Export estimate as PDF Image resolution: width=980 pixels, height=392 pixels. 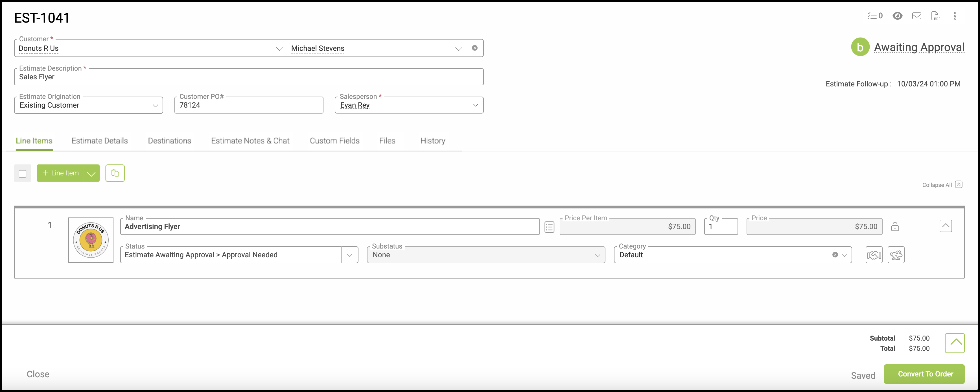935,16
